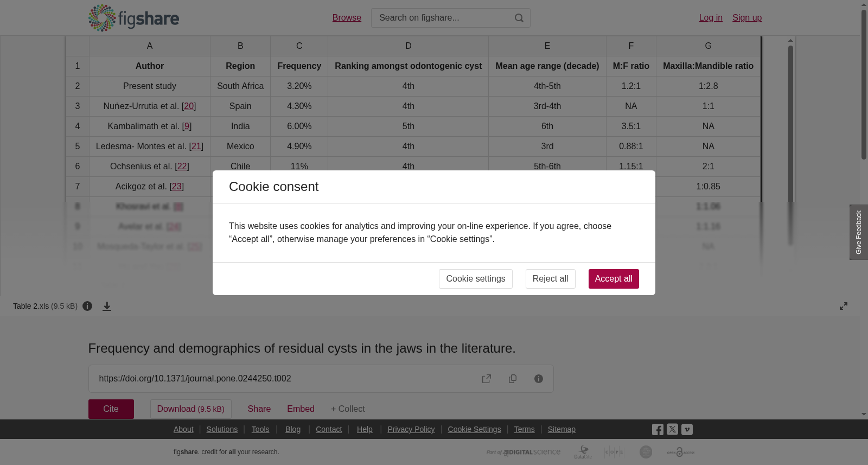The width and height of the screenshot is (868, 465).
Task: Download Table 2.xls via arrow icon
Action: click(107, 306)
